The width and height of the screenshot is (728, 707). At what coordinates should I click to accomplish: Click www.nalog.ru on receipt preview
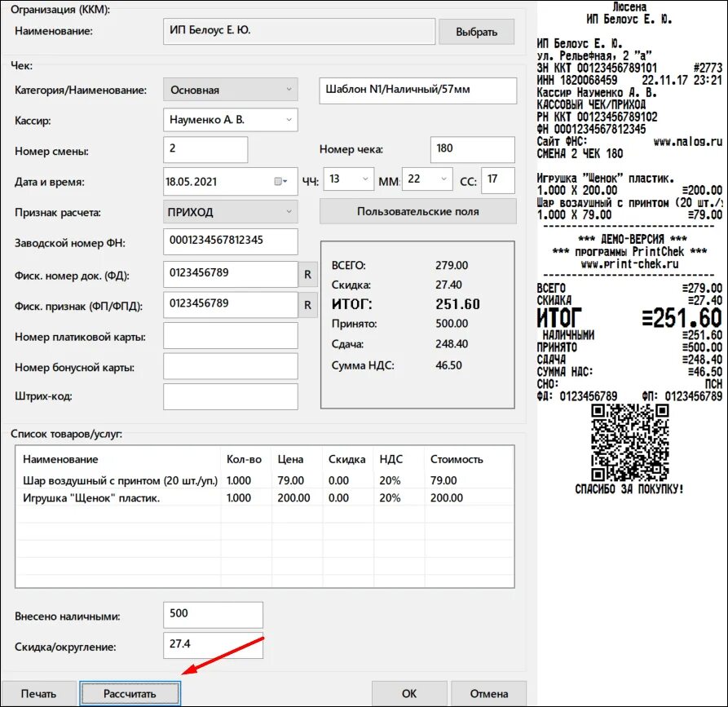(687, 141)
